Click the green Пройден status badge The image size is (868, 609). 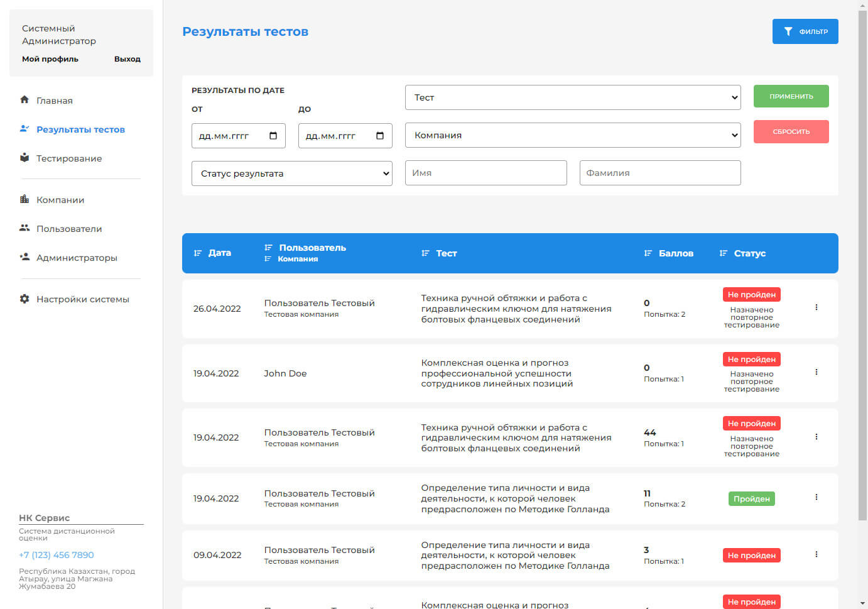point(752,498)
